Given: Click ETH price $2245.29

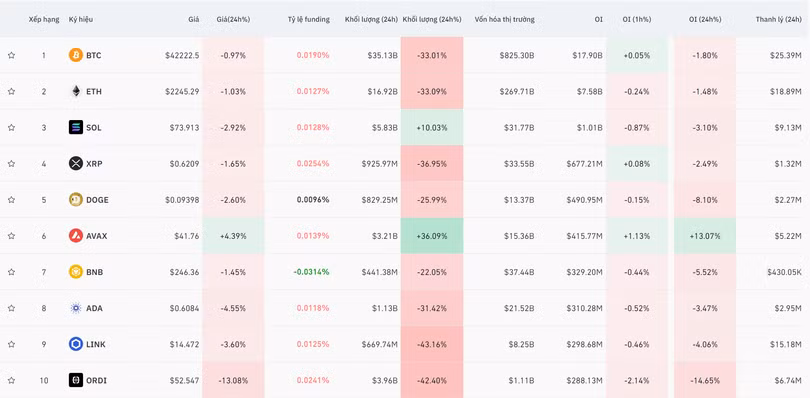Looking at the screenshot, I should [x=182, y=91].
